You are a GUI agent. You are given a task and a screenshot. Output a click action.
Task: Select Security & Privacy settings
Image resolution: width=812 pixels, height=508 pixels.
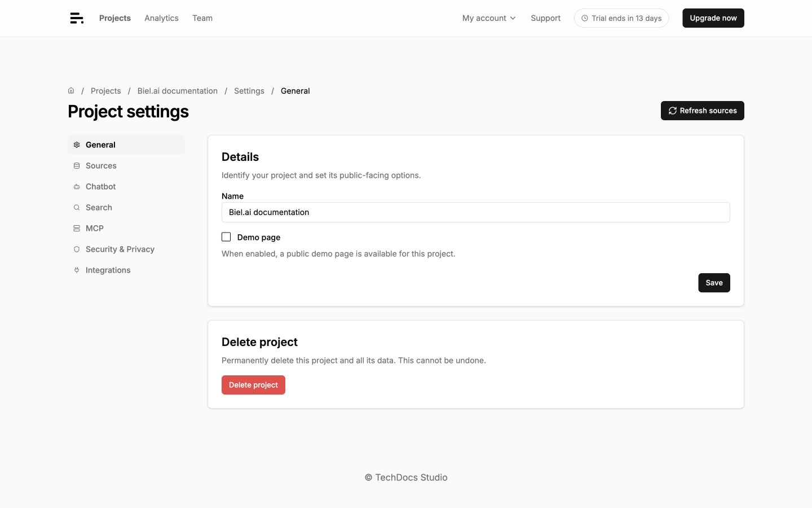tap(126, 249)
